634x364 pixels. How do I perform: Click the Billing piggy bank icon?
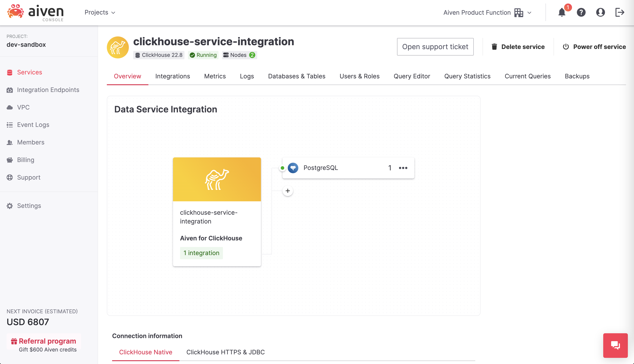[x=10, y=160]
